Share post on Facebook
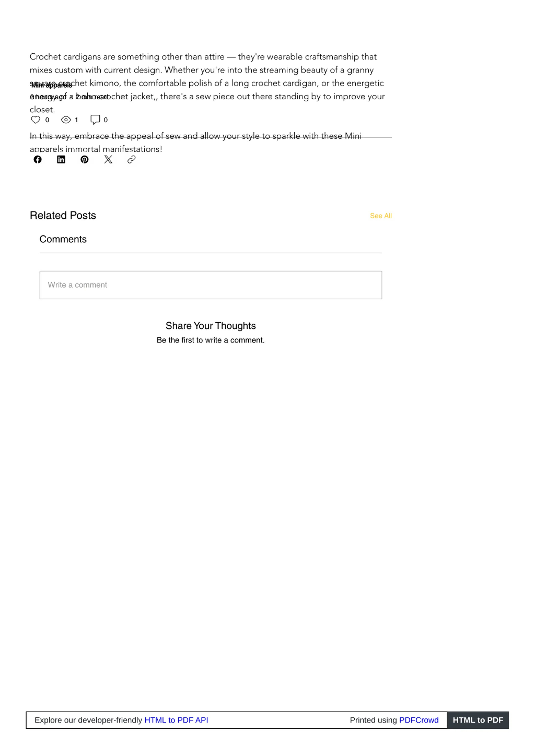 (38, 160)
